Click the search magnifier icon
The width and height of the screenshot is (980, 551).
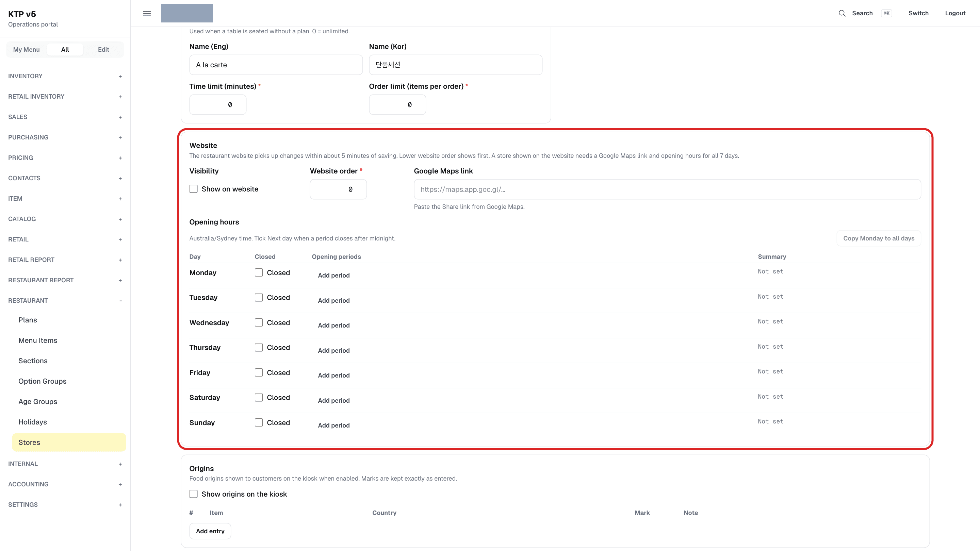(x=842, y=13)
